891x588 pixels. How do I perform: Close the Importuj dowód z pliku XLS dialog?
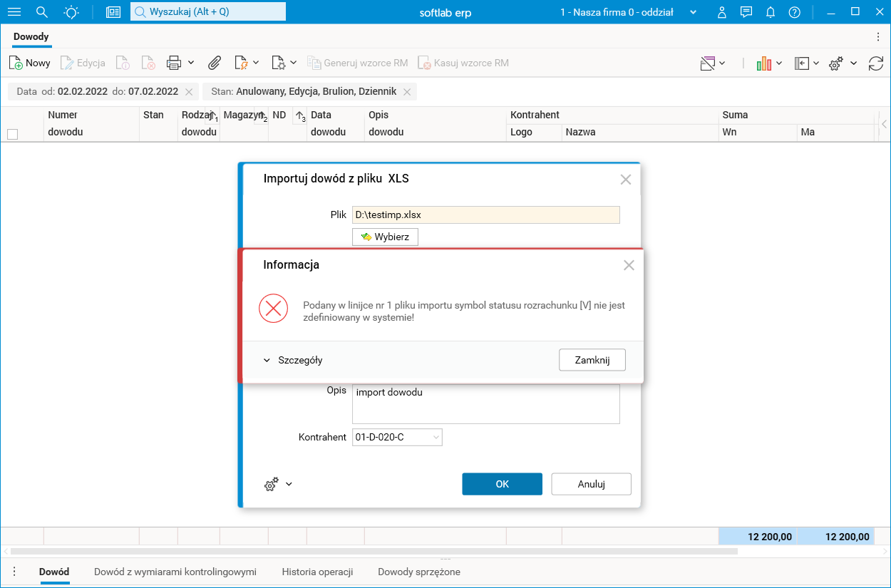click(626, 180)
